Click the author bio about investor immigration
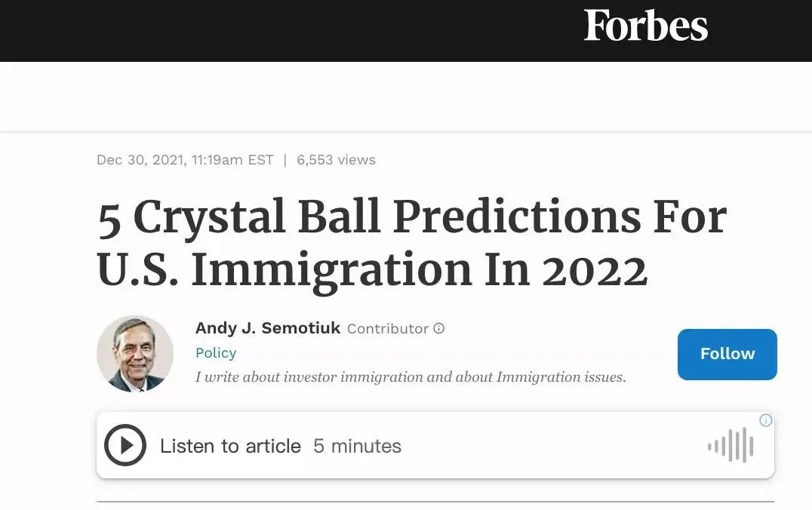Viewport: 812px width, 510px height. [410, 376]
